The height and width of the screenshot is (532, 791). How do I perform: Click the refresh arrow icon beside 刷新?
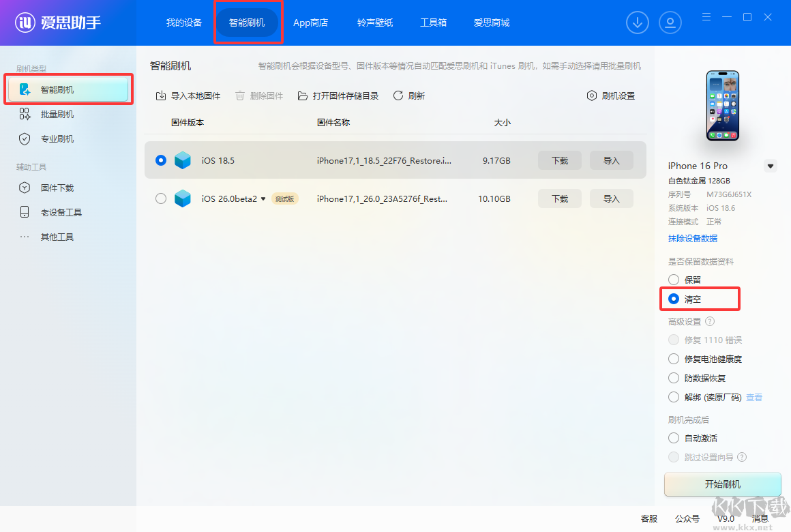pyautogui.click(x=398, y=95)
